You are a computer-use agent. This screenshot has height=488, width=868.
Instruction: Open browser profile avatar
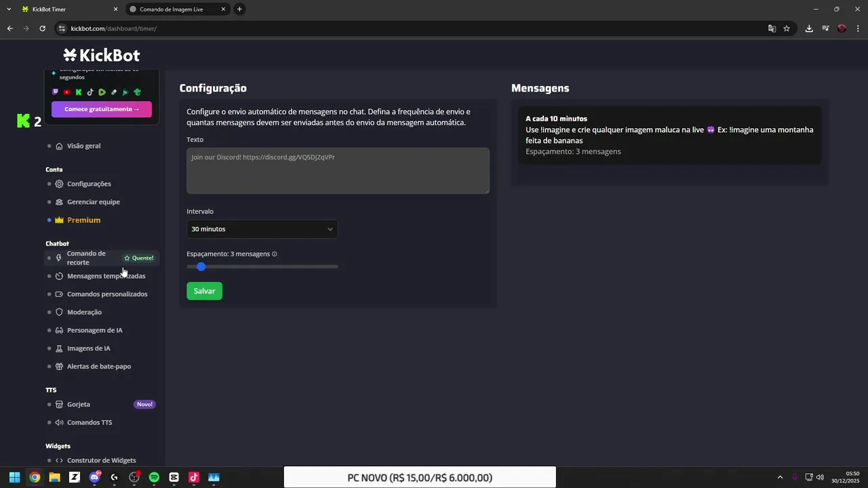click(x=842, y=28)
